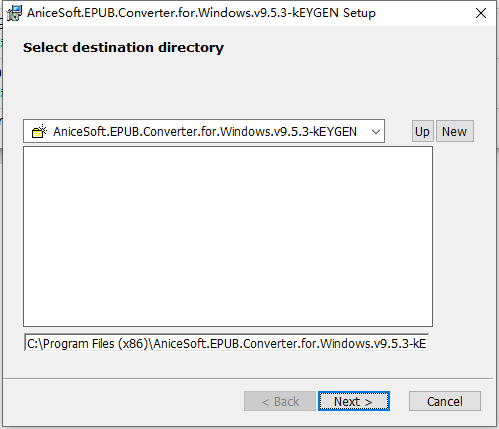Image resolution: width=499 pixels, height=429 pixels.
Task: Go up one folder with Up button
Action: pyautogui.click(x=422, y=131)
